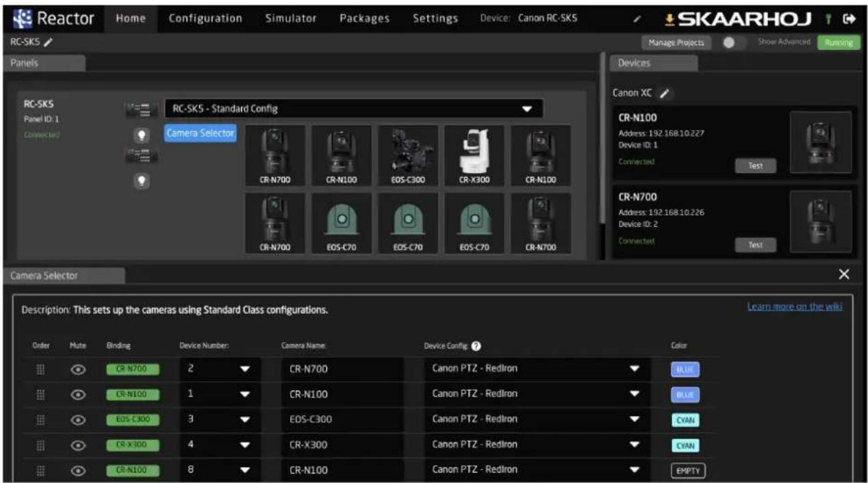Image resolution: width=868 pixels, height=483 pixels.
Task: Grab order handle of CR-N100 device 8 row
Action: (40, 471)
